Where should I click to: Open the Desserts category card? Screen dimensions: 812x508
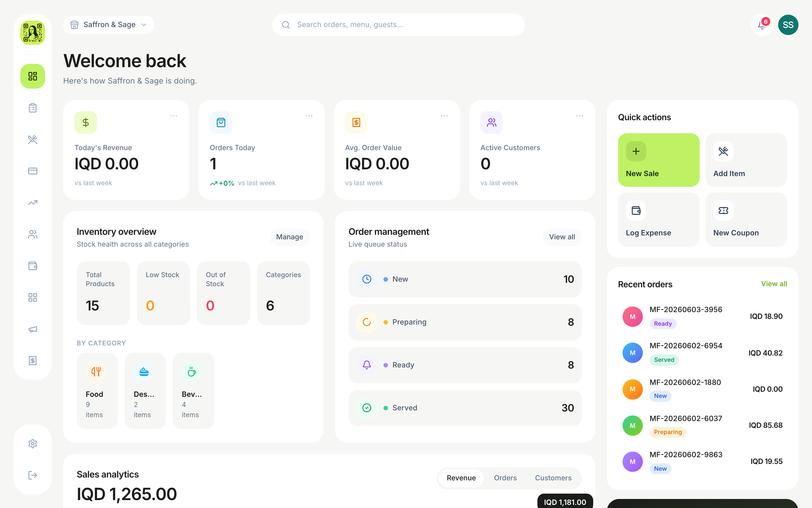tap(145, 391)
